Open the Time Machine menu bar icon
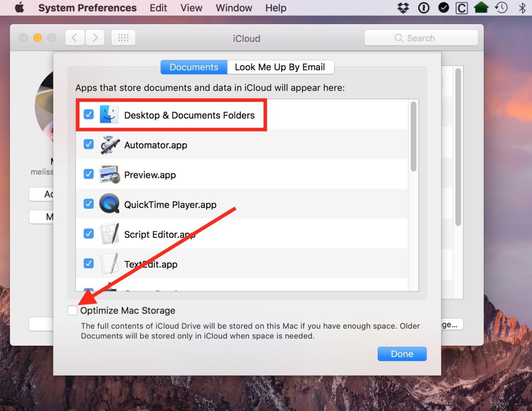532x411 pixels. [501, 7]
